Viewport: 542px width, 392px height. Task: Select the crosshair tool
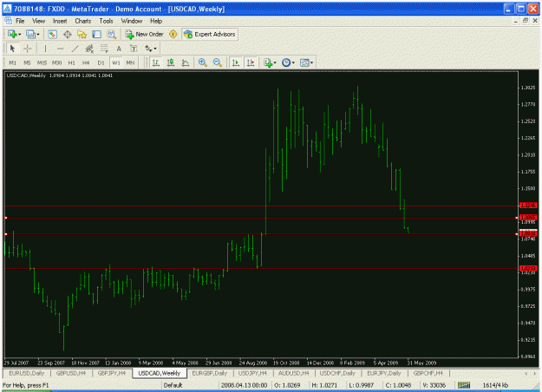[x=27, y=49]
